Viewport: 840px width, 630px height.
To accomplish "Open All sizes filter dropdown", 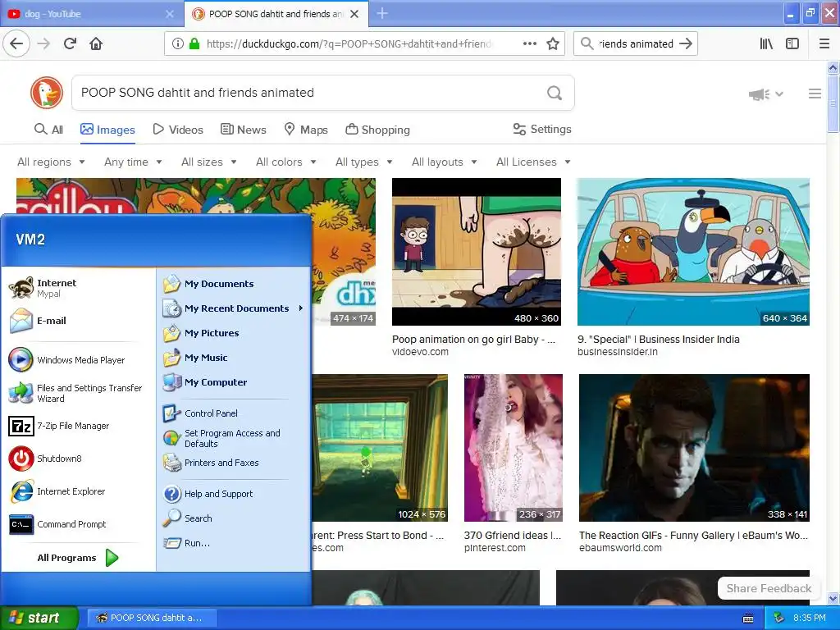I will click(209, 162).
